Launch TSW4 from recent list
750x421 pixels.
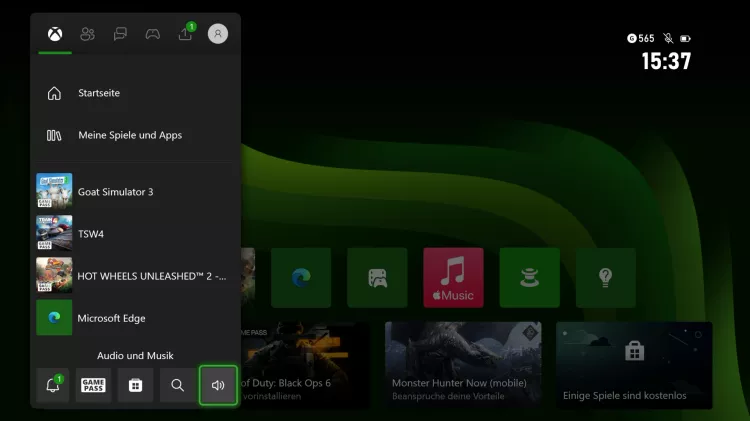coord(135,233)
